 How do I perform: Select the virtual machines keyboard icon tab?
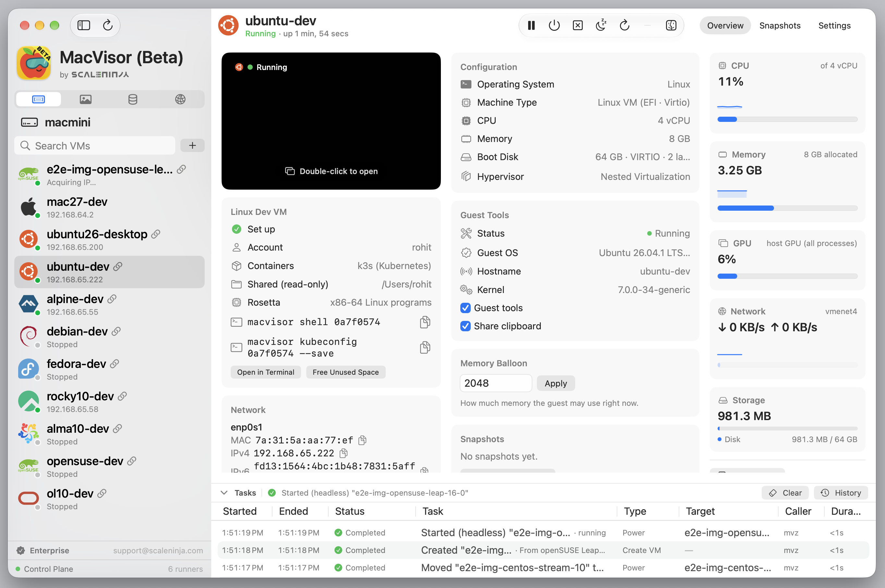38,100
